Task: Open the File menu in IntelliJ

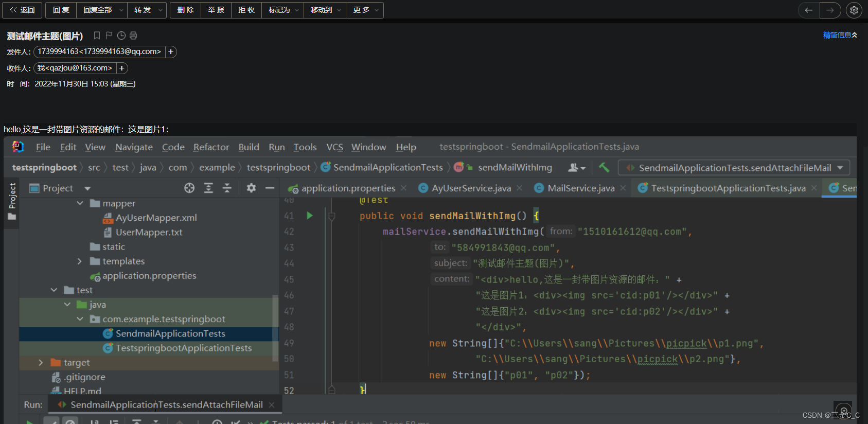Action: [x=43, y=147]
